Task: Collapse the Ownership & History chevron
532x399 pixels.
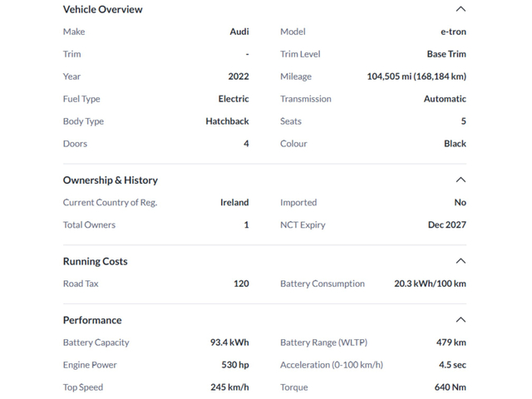Action: (x=461, y=180)
